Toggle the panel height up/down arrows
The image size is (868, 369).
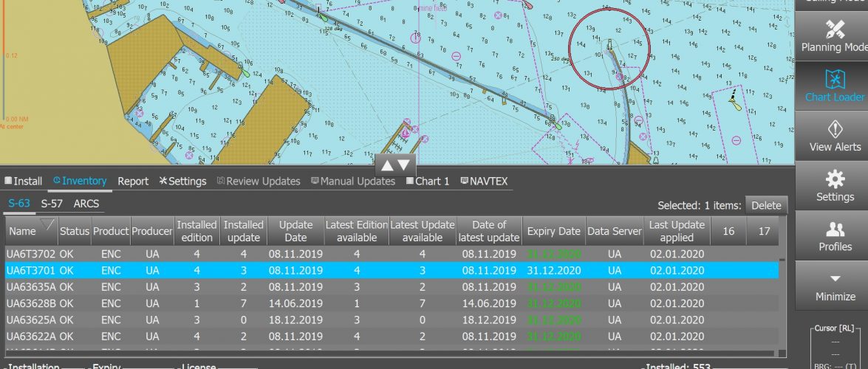pos(395,165)
